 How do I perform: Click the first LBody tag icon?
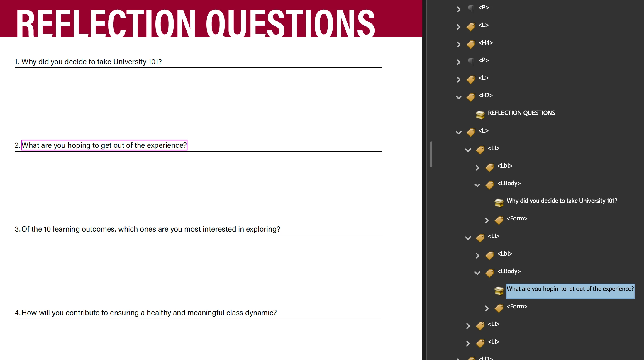tap(490, 185)
